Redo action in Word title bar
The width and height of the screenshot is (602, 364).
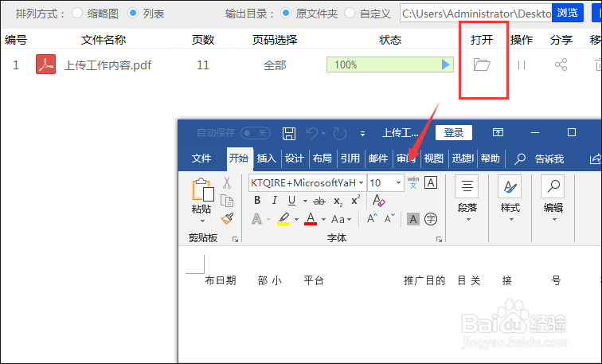click(x=340, y=133)
